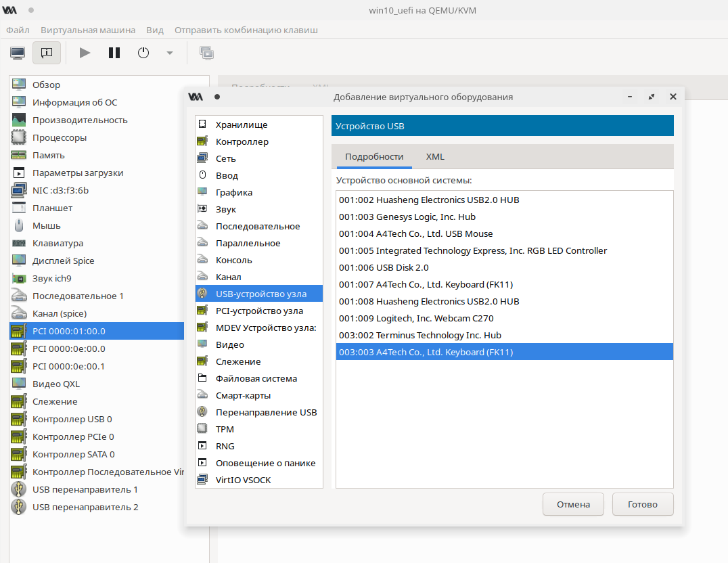Select PCI-устройство узла hardware type
The height and width of the screenshot is (563, 728).
click(259, 311)
